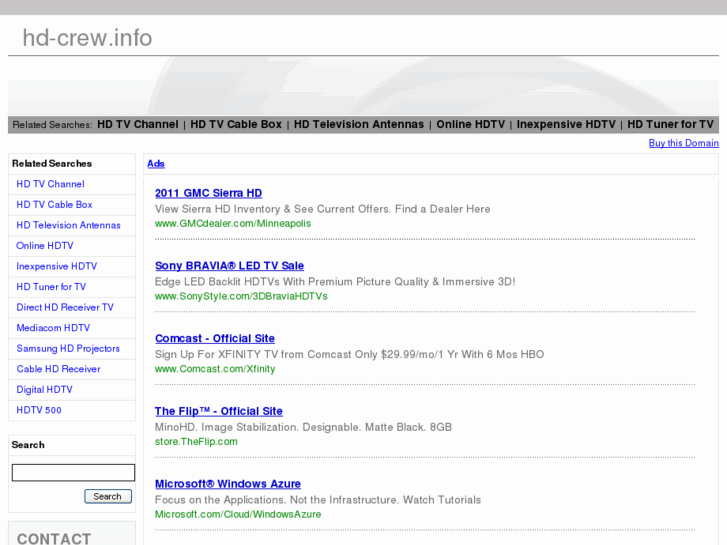Image resolution: width=727 pixels, height=545 pixels.
Task: Open the Comcast - Official Site ad
Action: coord(215,339)
